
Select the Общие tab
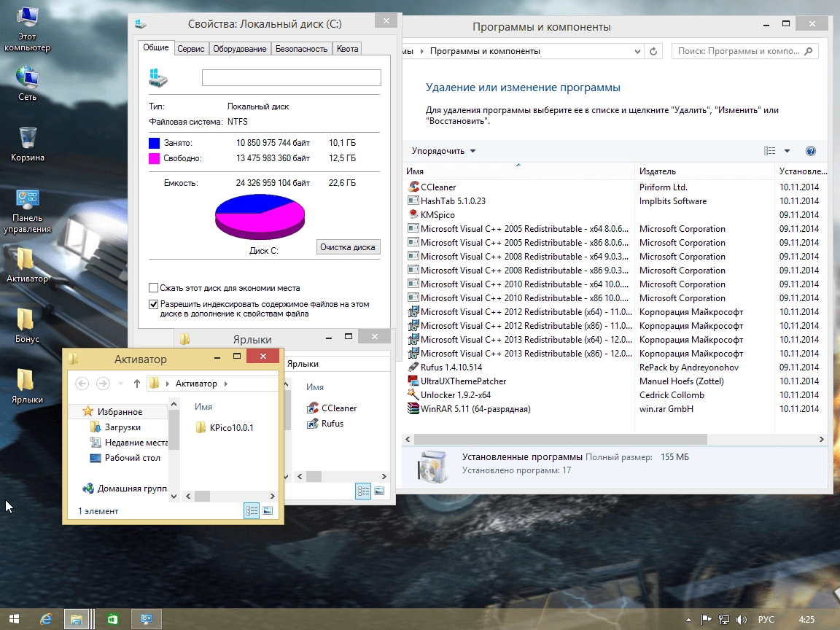156,47
